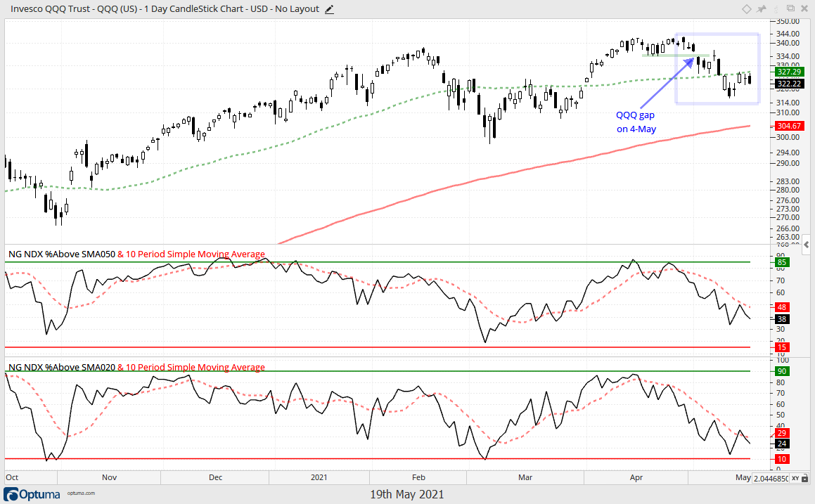Float the chart using the overlapping windows icon

pos(790,8)
